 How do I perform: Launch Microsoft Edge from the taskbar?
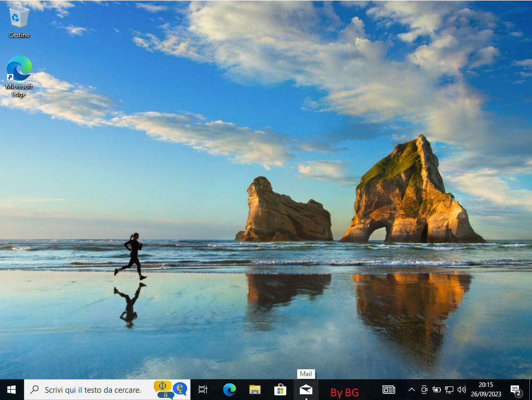tap(230, 390)
